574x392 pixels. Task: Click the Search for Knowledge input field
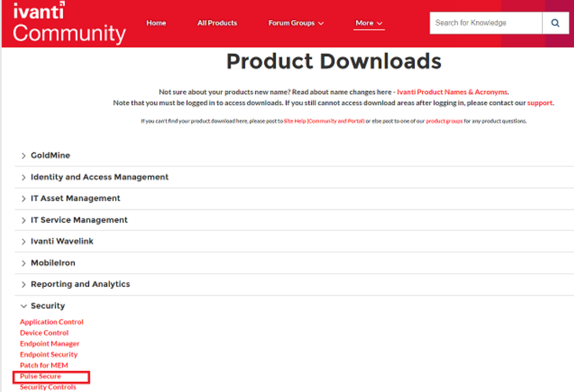click(485, 23)
